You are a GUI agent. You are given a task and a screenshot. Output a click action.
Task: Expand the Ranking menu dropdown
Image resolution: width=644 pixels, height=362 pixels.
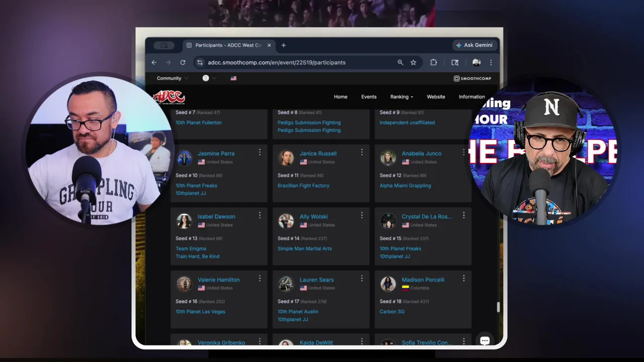coord(401,97)
